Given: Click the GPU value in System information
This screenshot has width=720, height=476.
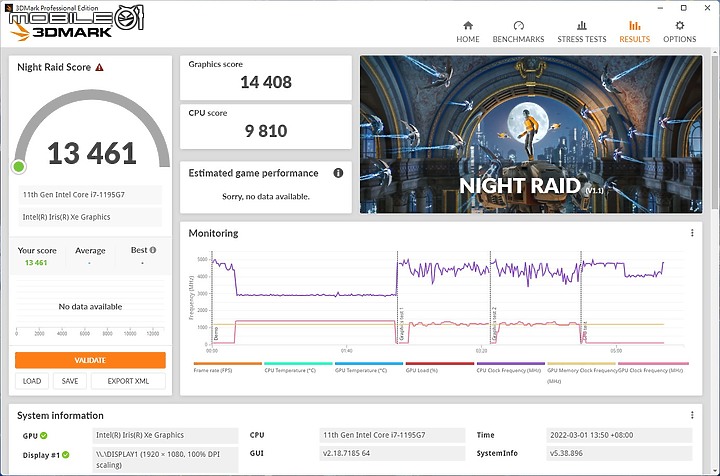Looking at the screenshot, I should coord(165,435).
